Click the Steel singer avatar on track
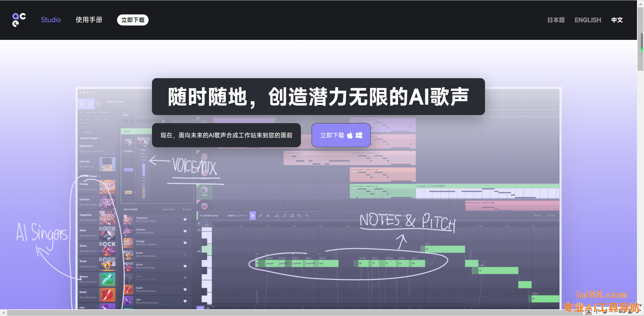Screen dimensions: 644x316 pyautogui.click(x=204, y=190)
